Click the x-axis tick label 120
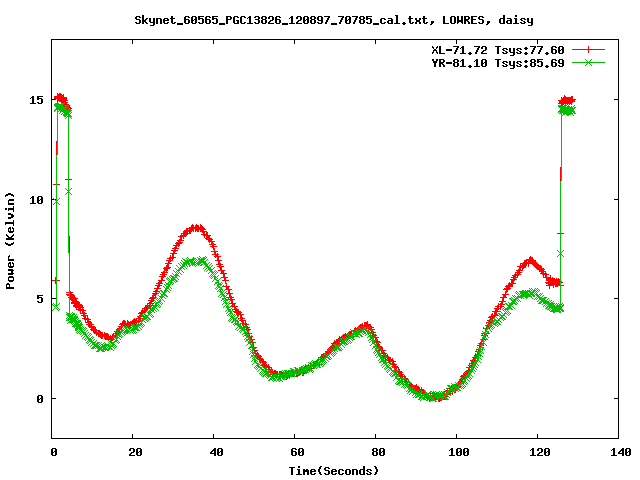640x480 pixels. (540, 452)
